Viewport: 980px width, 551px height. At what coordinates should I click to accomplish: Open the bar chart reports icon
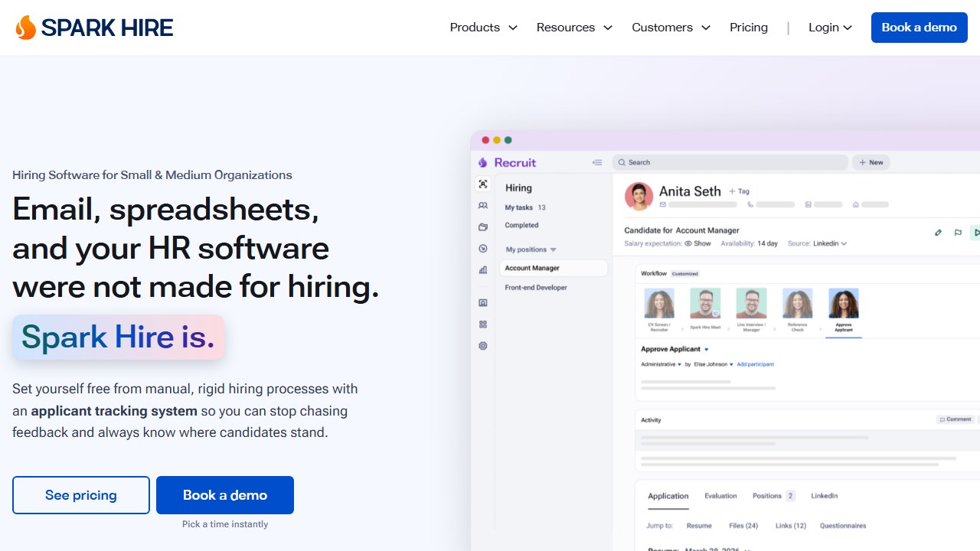point(482,269)
